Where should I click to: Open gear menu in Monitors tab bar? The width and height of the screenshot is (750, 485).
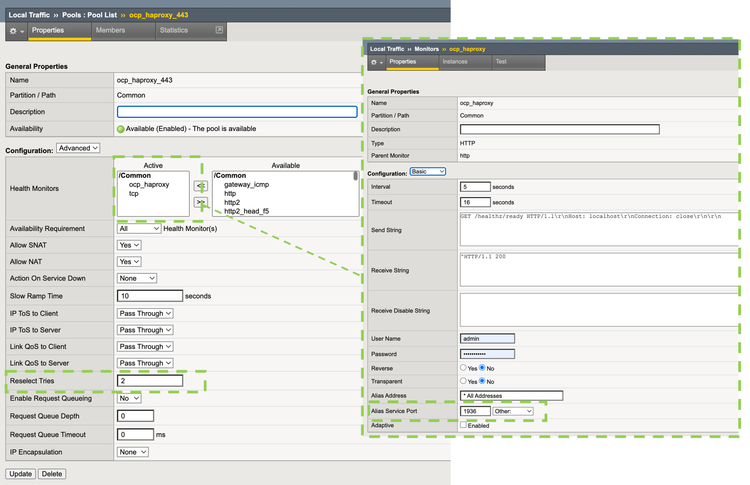pyautogui.click(x=376, y=62)
